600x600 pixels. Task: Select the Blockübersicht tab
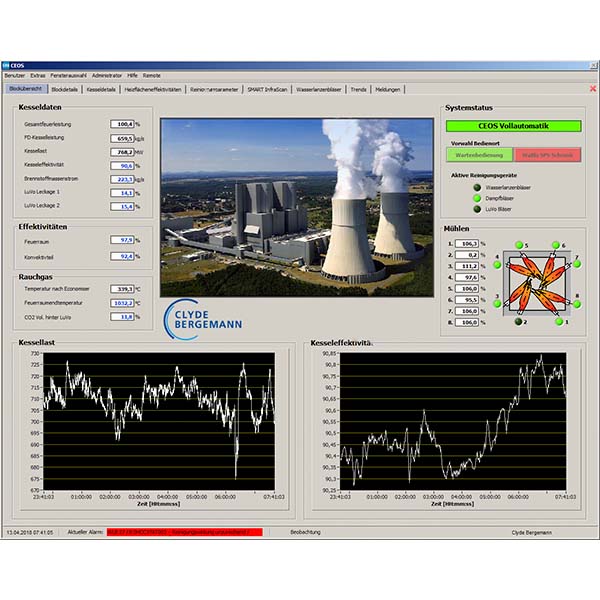click(26, 89)
